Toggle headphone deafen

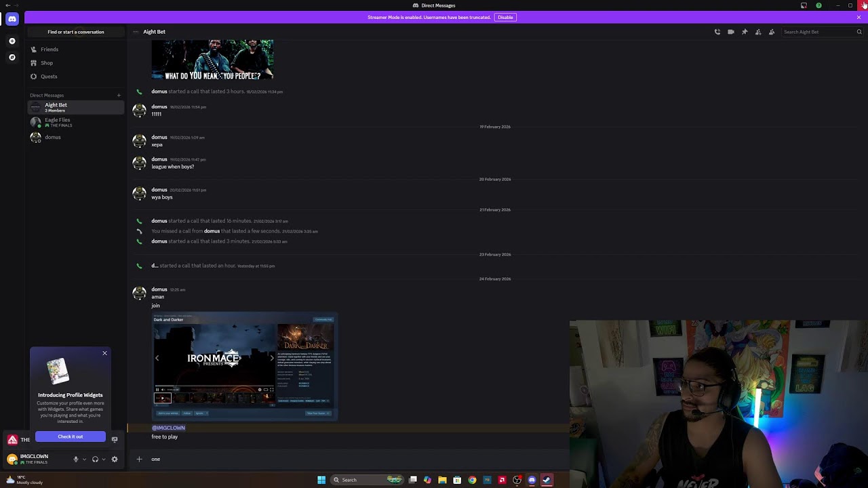tap(95, 459)
